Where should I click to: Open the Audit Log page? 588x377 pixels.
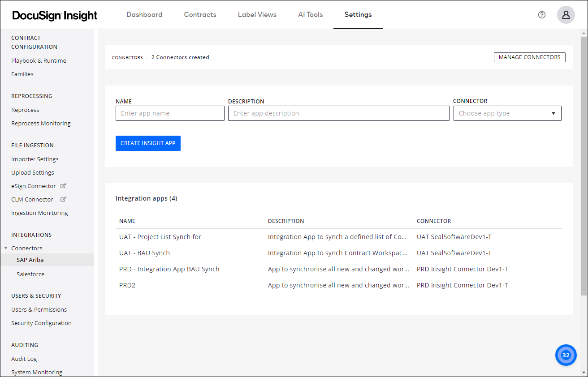tap(24, 359)
